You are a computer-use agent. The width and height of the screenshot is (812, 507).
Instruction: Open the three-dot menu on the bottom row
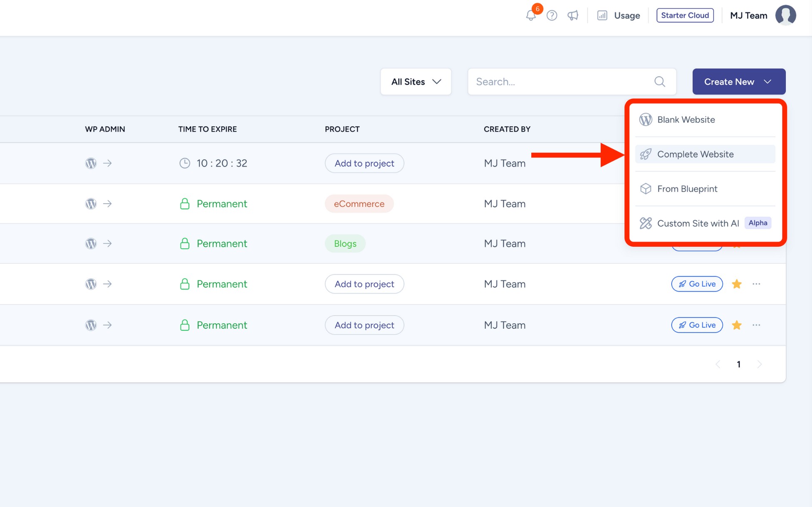pos(757,325)
